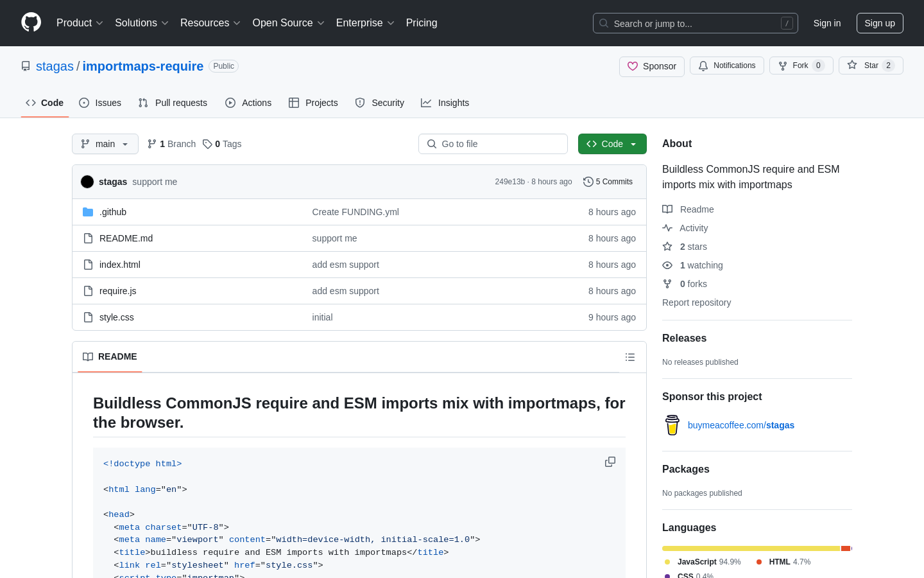The height and width of the screenshot is (578, 924).
Task: Click the HTML 4.7% language link
Action: pos(783,562)
